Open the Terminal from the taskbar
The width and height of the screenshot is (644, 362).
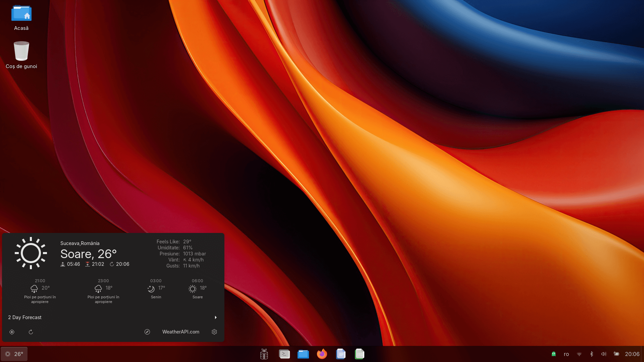tap(284, 354)
